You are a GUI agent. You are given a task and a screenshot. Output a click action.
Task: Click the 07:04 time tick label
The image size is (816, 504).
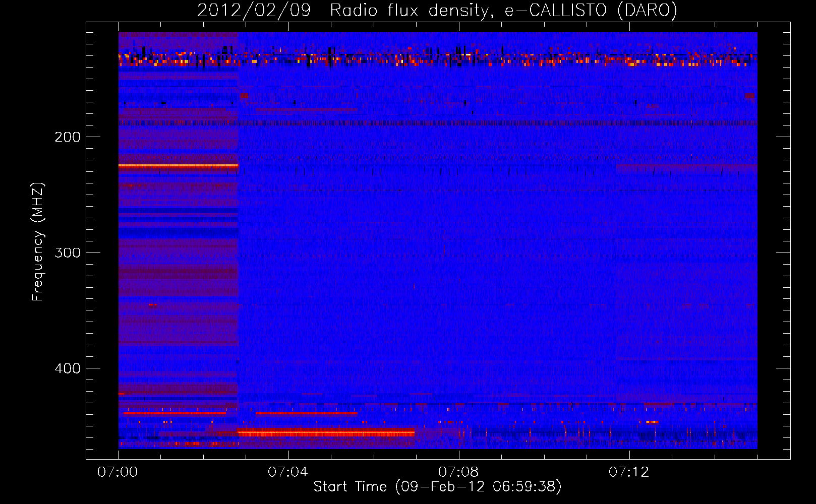click(288, 472)
